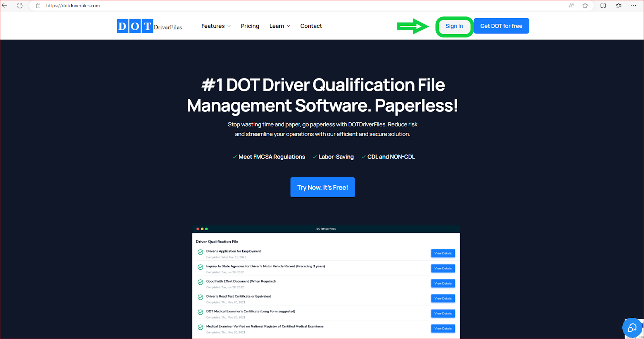Click Get DOT for free button
Image resolution: width=644 pixels, height=339 pixels.
click(501, 26)
